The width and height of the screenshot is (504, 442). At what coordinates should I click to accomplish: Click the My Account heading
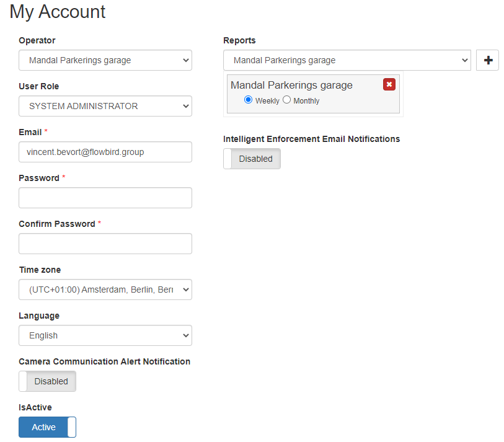point(58,12)
